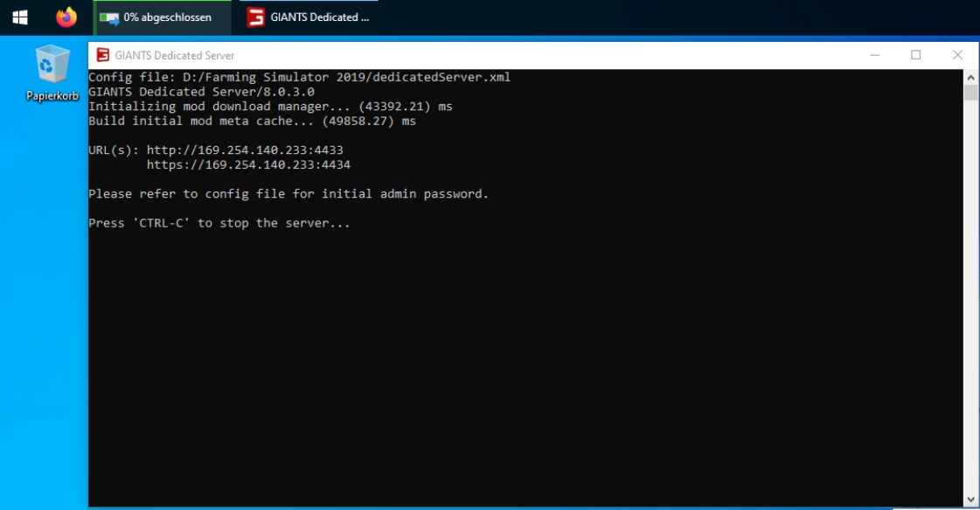Click 'Build initial mod meta cache...' line

coord(252,121)
